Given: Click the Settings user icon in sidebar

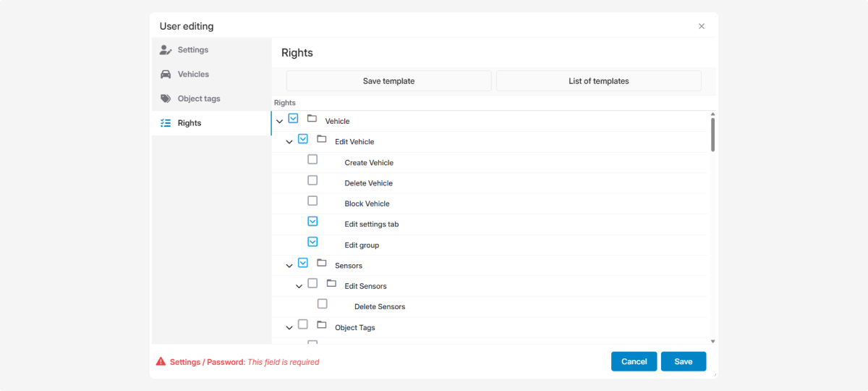Looking at the screenshot, I should pyautogui.click(x=166, y=50).
